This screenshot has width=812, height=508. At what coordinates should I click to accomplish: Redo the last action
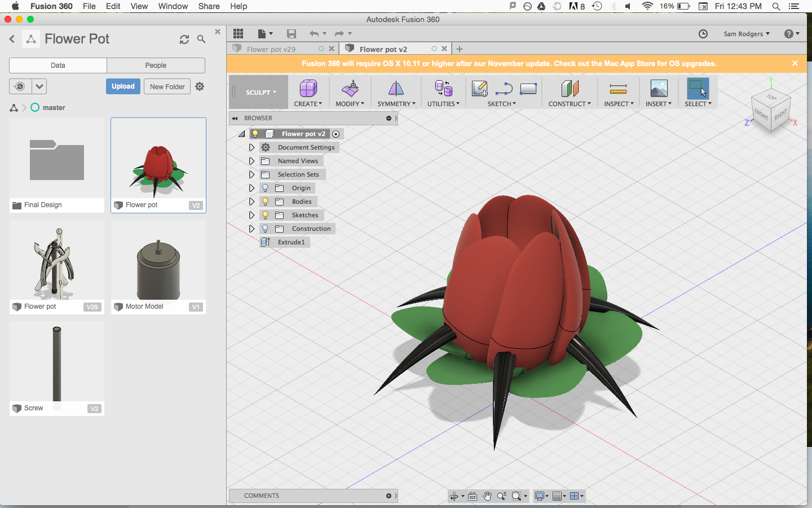(339, 34)
